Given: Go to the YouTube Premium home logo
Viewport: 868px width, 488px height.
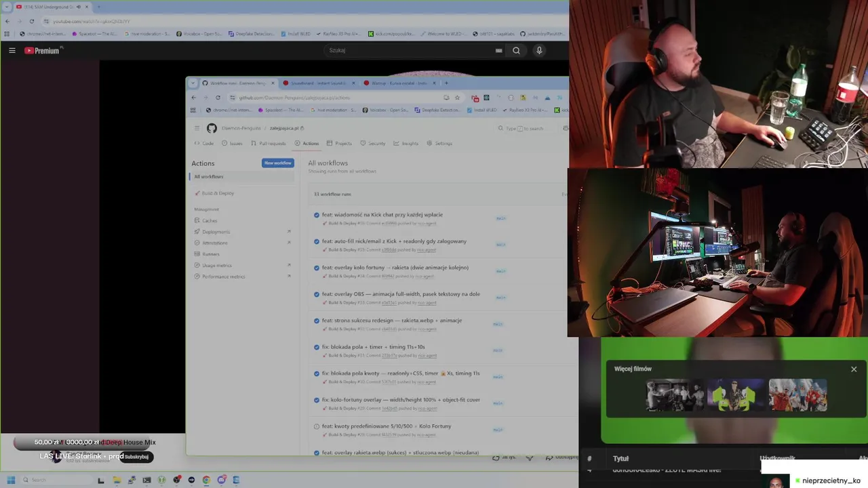Looking at the screenshot, I should pyautogui.click(x=42, y=50).
